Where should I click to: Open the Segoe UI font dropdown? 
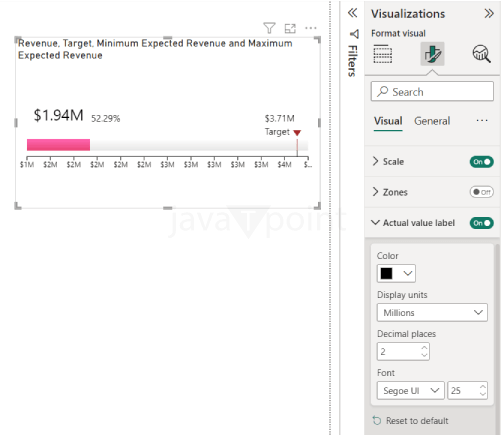pos(411,390)
